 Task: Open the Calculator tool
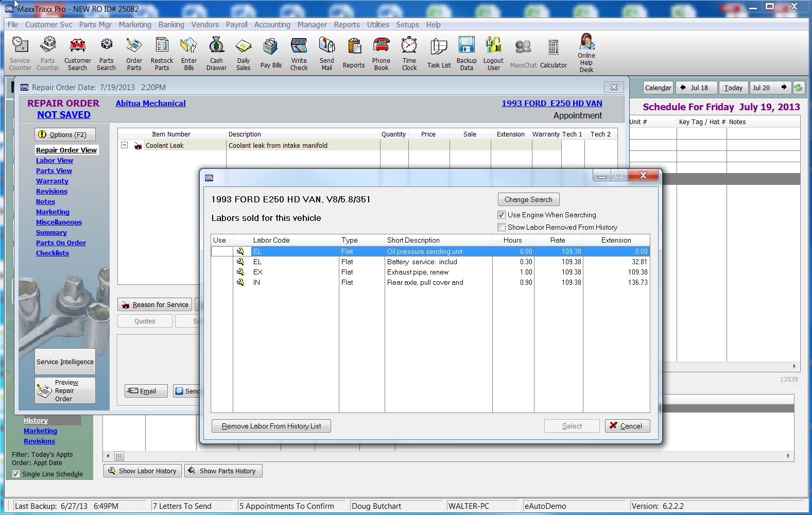pyautogui.click(x=554, y=53)
